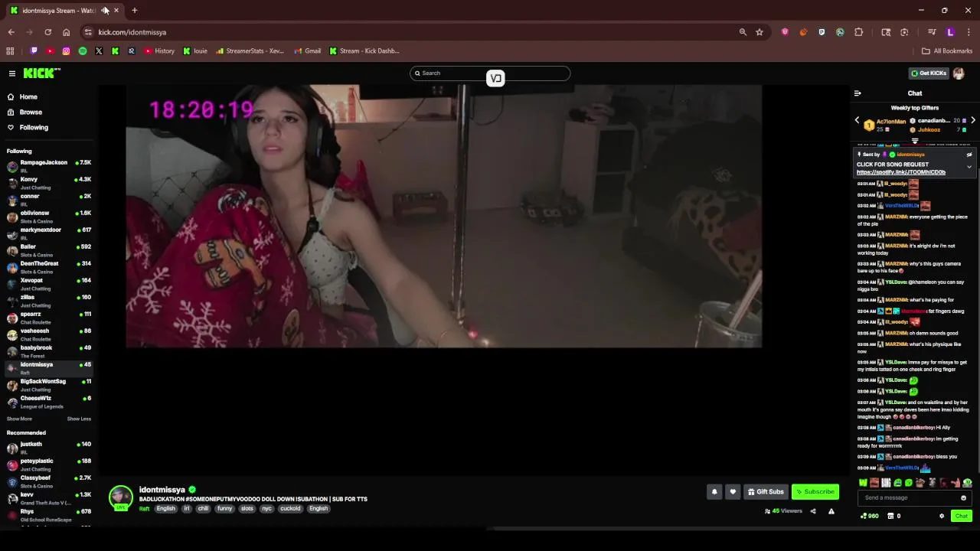Report the stream warning icon

(831, 511)
